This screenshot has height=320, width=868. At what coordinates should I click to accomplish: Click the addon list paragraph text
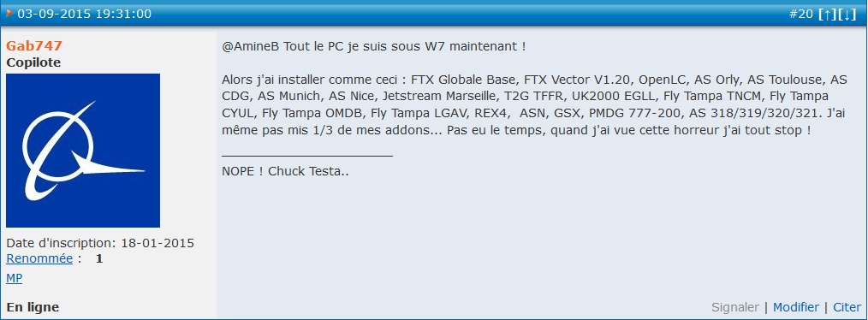(534, 105)
